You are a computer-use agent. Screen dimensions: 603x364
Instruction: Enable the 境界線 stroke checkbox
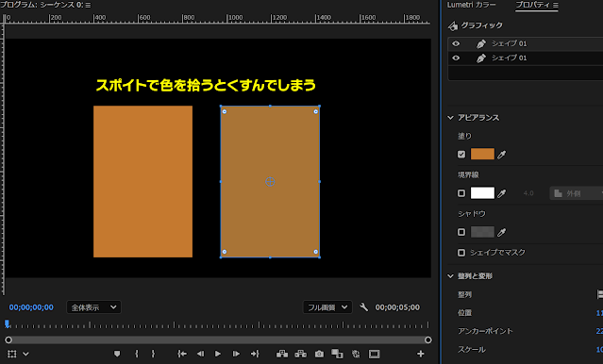tap(461, 193)
